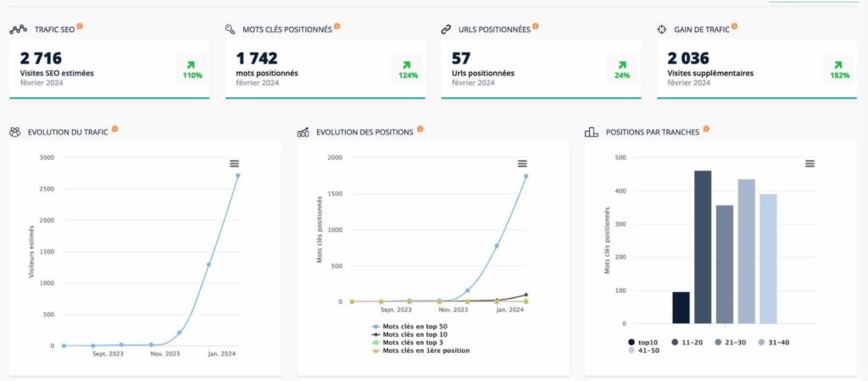Image resolution: width=868 pixels, height=381 pixels.
Task: Click the 57 Urls positionnées value
Action: pos(461,58)
